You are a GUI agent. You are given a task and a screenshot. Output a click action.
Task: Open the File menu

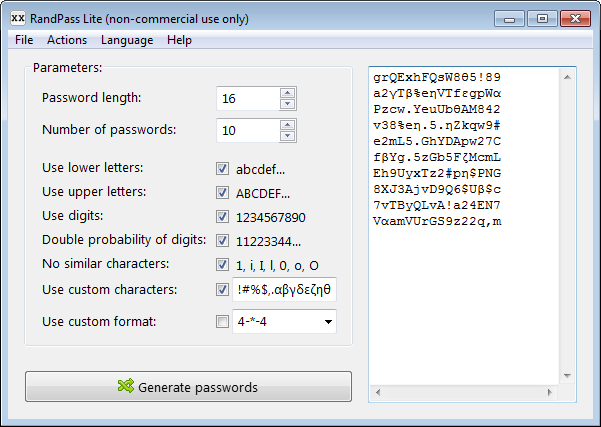25,40
